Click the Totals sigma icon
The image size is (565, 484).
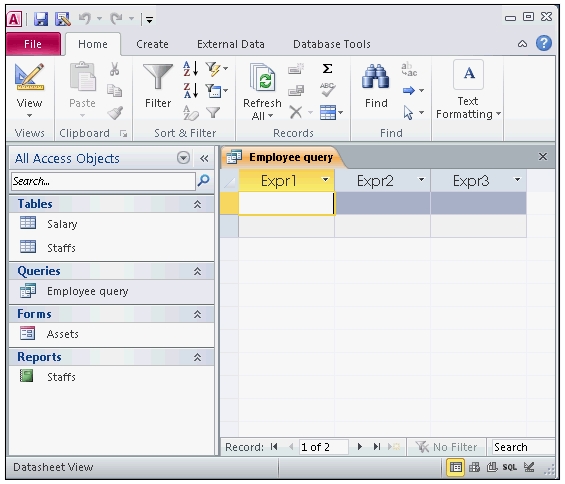click(x=327, y=68)
